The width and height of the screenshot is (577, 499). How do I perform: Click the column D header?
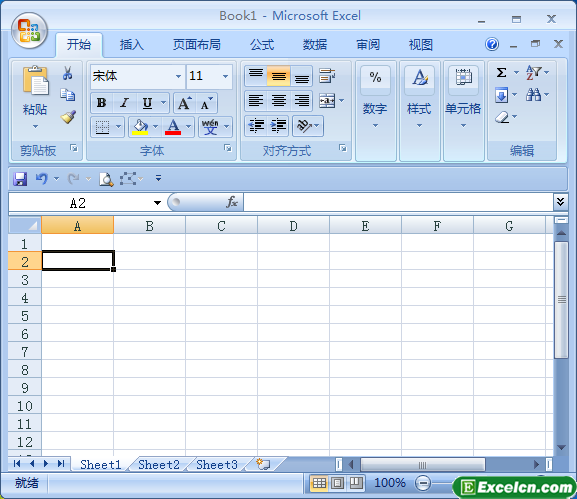293,226
